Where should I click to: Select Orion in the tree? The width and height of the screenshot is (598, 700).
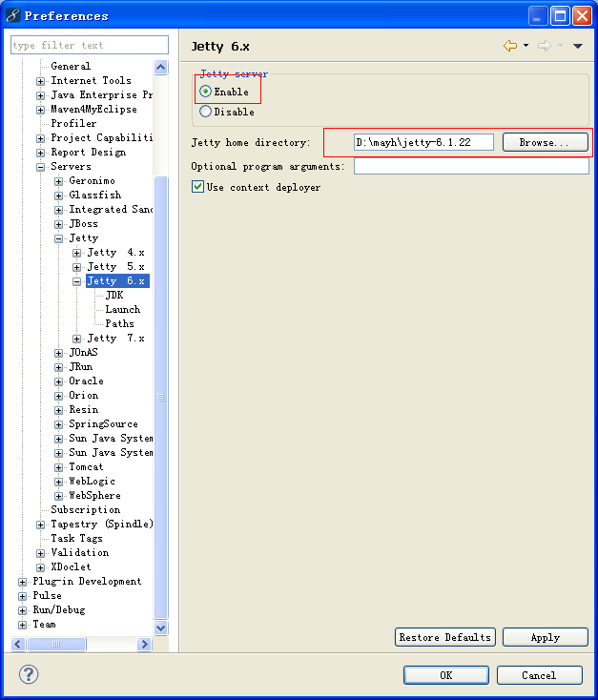(84, 395)
